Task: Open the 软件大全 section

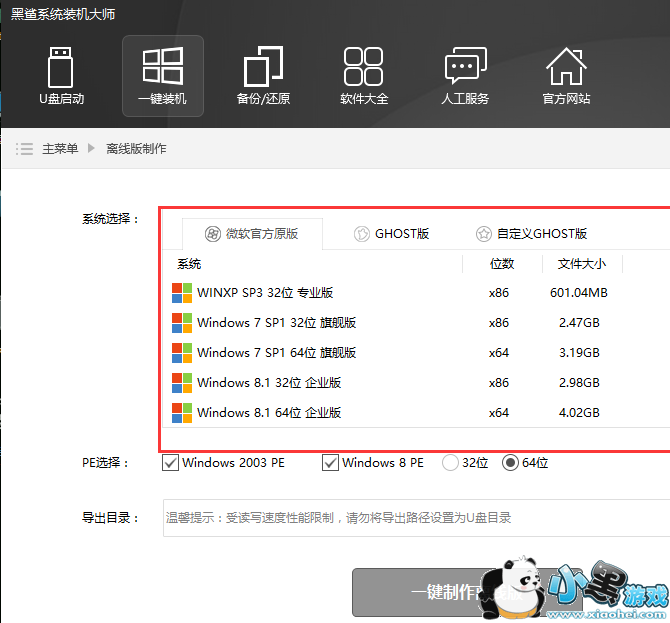Action: tap(364, 76)
